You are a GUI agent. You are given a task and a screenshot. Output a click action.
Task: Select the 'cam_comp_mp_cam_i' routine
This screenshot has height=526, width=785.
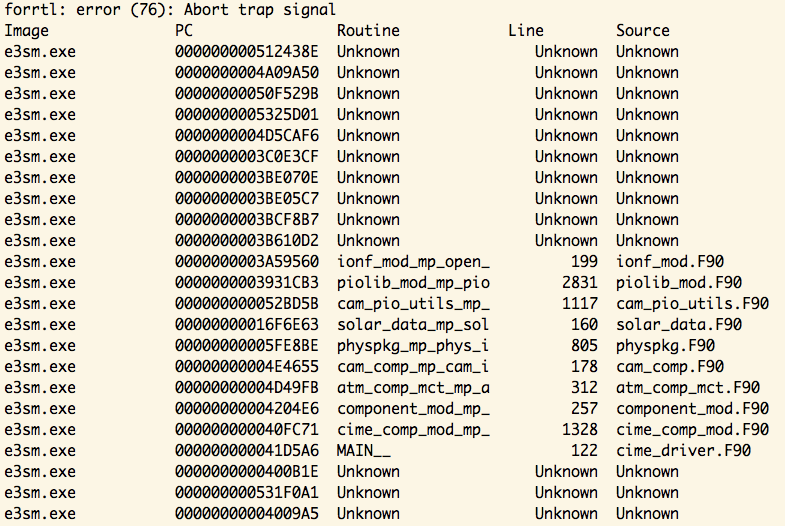tap(413, 367)
